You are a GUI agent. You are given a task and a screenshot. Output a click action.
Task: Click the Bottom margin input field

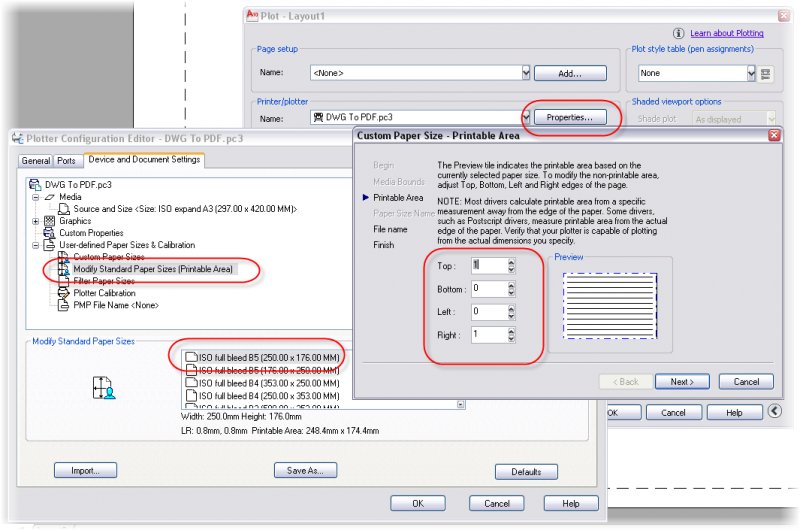(x=489, y=289)
